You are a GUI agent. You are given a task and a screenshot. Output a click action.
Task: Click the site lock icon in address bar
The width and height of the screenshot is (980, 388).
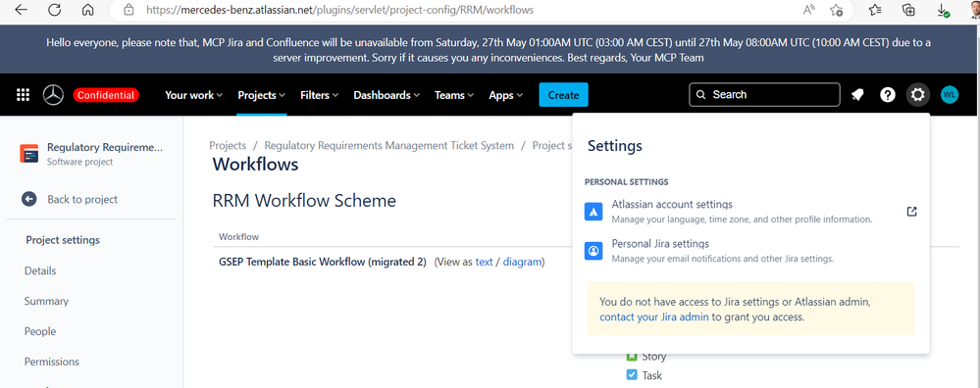coord(129,10)
